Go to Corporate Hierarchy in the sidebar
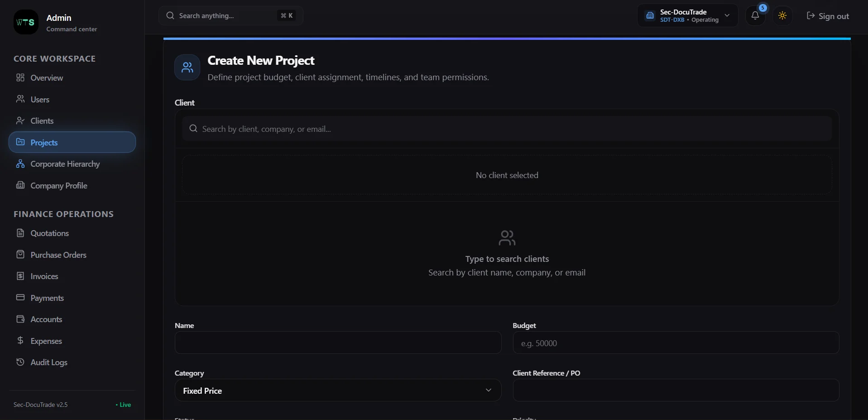868x420 pixels. tap(72, 164)
